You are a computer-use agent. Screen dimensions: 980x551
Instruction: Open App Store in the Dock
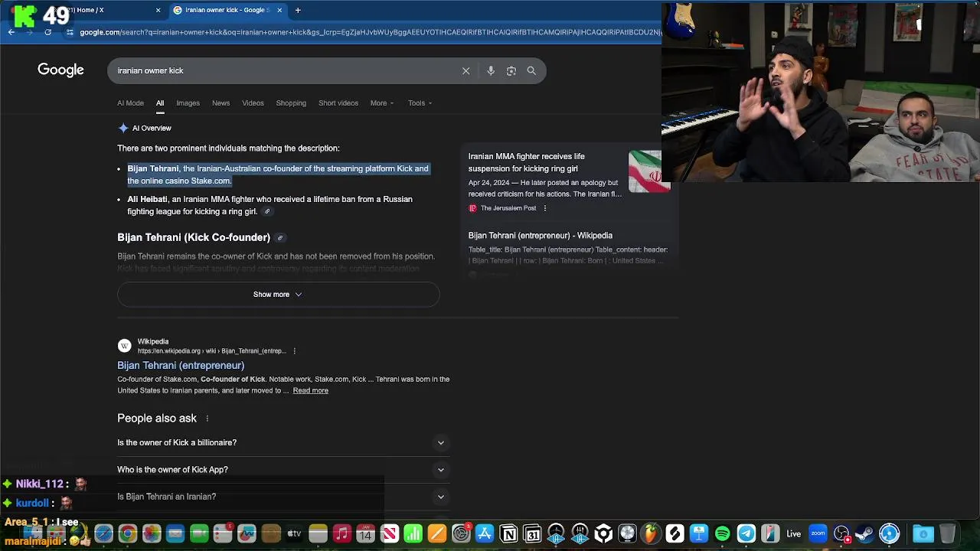pos(485,533)
